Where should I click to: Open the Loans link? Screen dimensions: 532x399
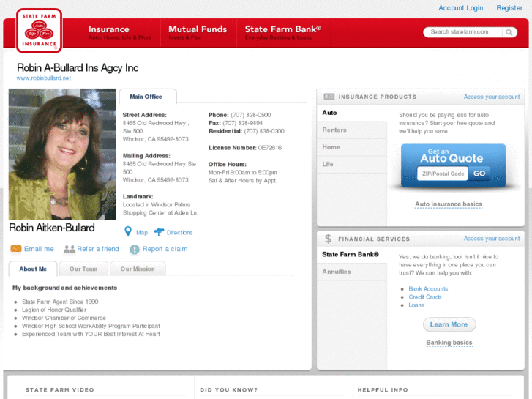pyautogui.click(x=416, y=305)
